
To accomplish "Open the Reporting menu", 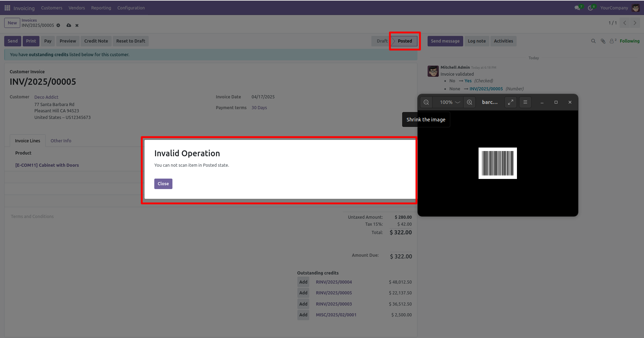I will click(x=101, y=8).
